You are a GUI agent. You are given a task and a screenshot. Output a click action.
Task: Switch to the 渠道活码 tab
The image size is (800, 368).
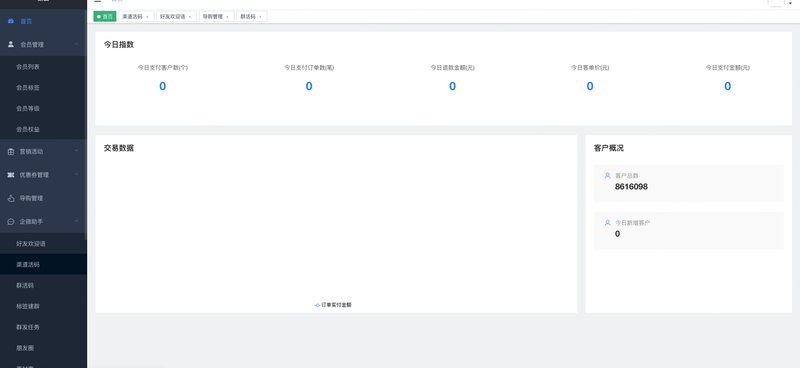coord(136,17)
